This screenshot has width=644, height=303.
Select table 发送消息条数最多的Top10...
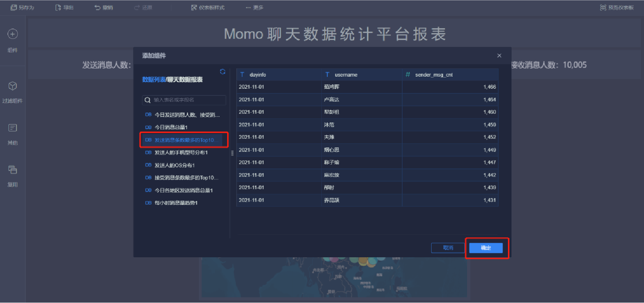coord(182,140)
